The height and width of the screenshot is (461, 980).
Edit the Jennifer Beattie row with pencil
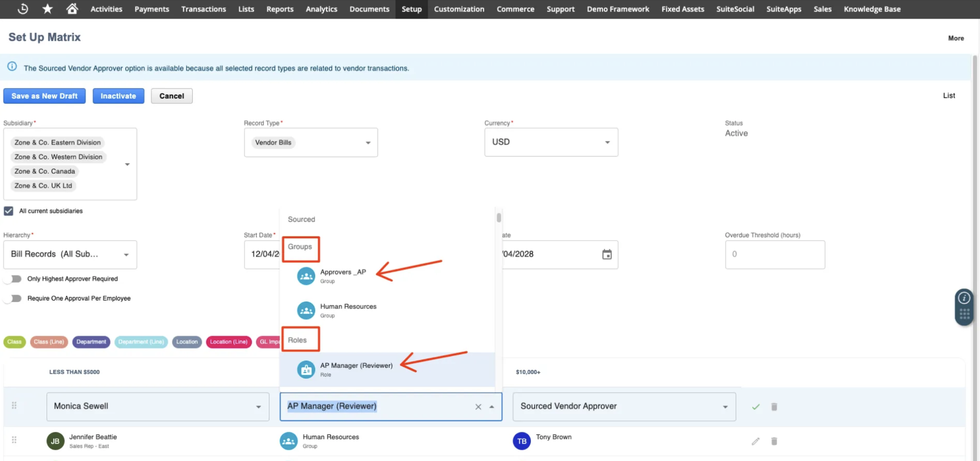pos(756,441)
